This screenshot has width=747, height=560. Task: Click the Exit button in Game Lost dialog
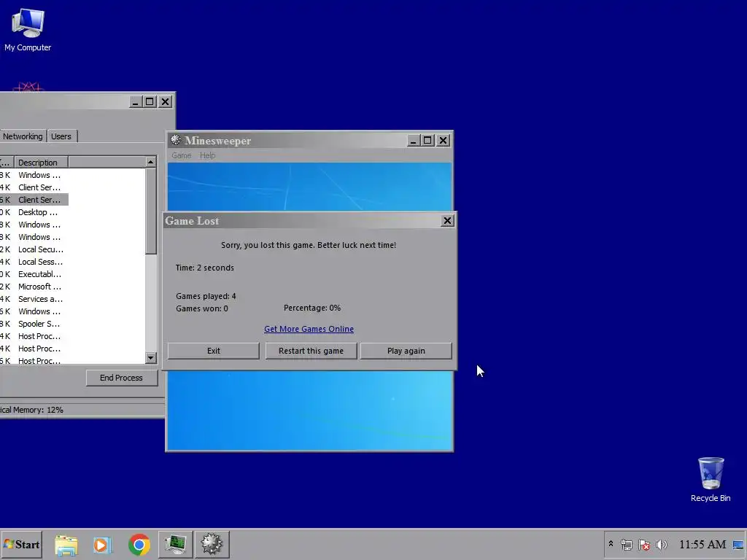(x=214, y=351)
